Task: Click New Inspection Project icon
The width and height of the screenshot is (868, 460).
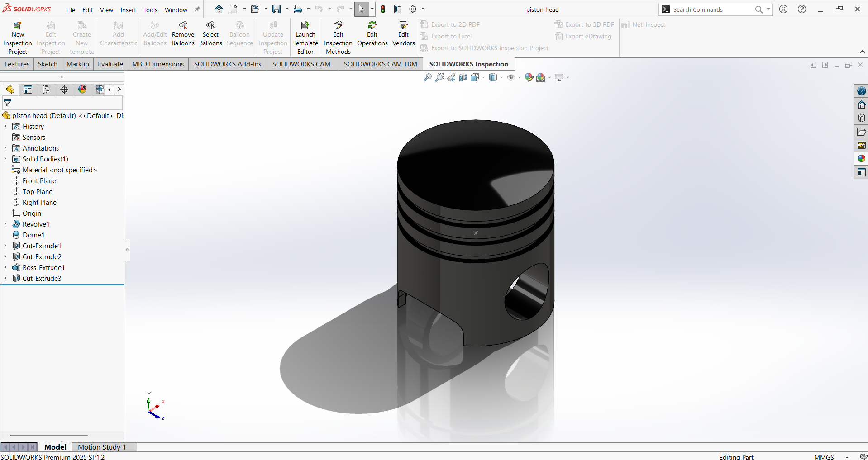Action: pos(18,26)
